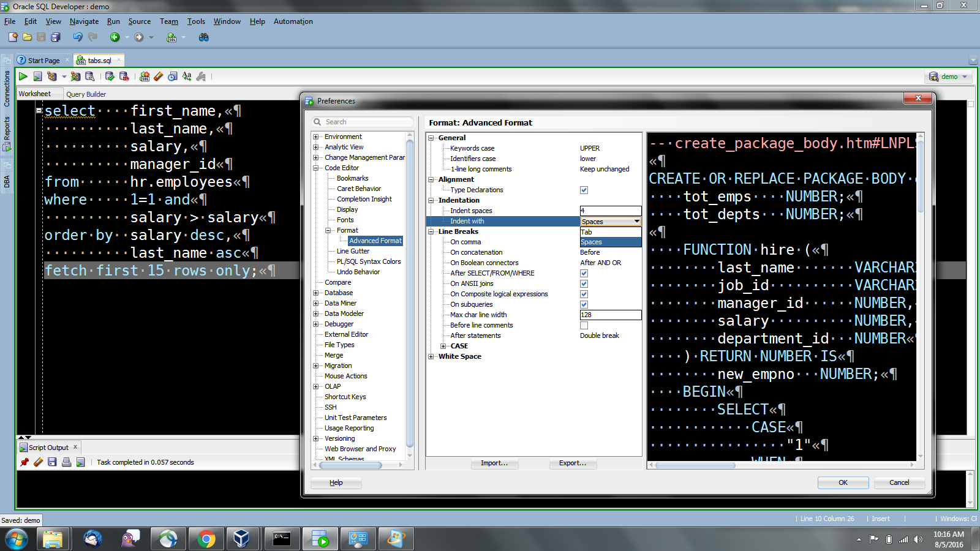Image resolution: width=980 pixels, height=551 pixels.
Task: Open the Tools menu
Action: (x=196, y=21)
